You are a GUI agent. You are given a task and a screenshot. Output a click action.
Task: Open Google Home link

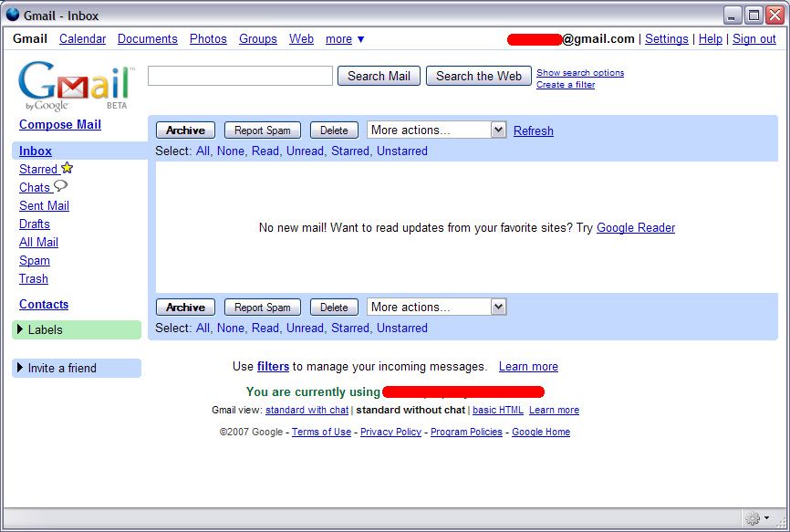541,432
